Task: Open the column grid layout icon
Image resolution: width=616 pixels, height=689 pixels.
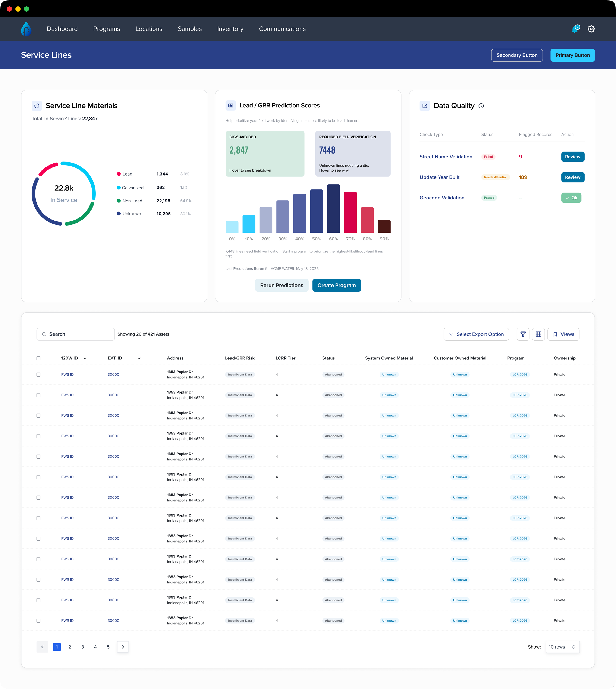Action: click(538, 334)
